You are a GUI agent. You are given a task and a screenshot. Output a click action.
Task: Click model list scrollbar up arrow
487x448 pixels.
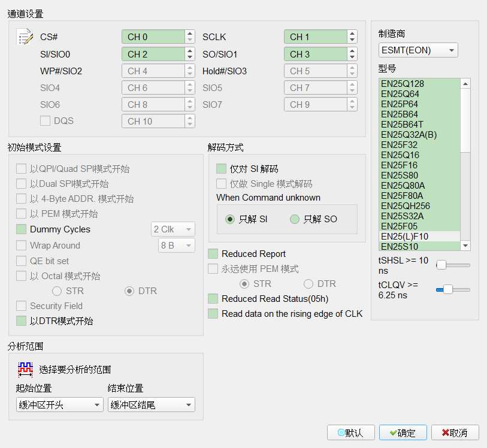tap(465, 83)
